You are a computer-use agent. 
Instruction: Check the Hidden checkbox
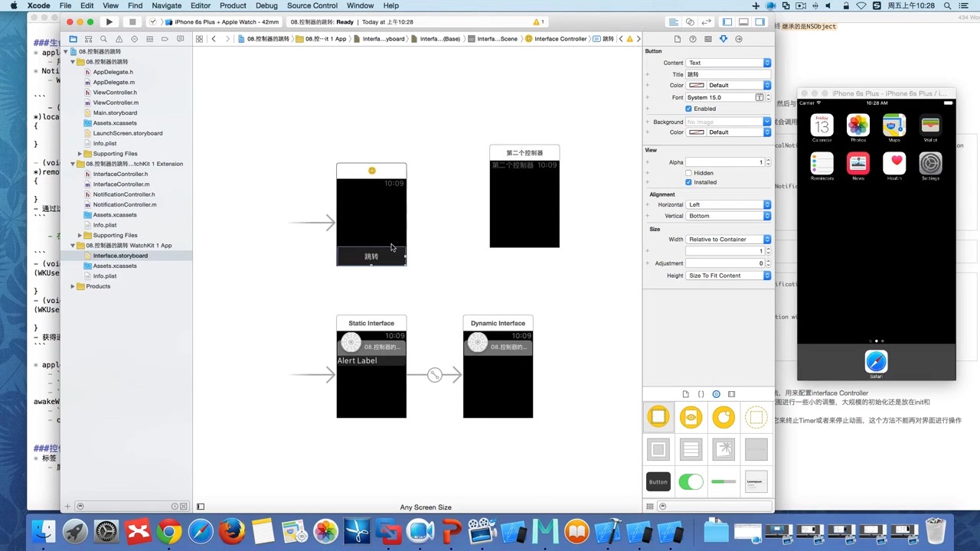click(x=688, y=173)
